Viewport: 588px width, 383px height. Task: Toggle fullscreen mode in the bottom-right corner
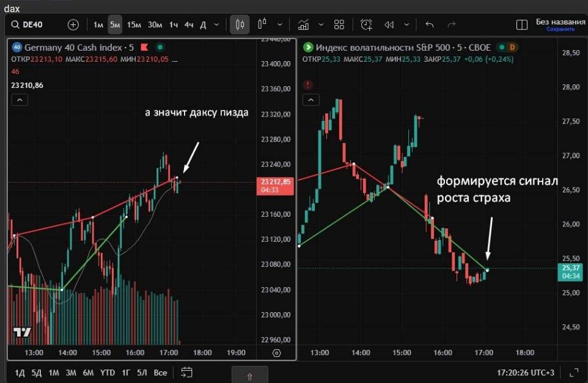573,372
